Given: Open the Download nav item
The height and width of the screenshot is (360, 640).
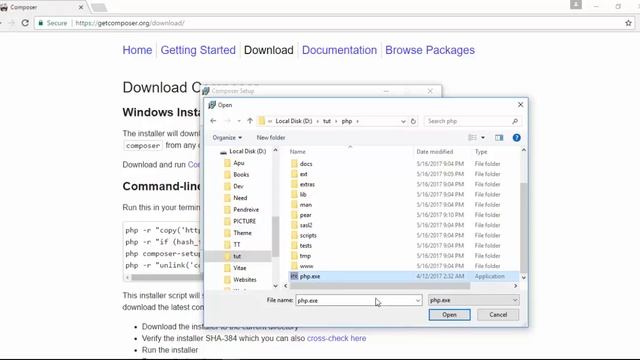Looking at the screenshot, I should (269, 50).
